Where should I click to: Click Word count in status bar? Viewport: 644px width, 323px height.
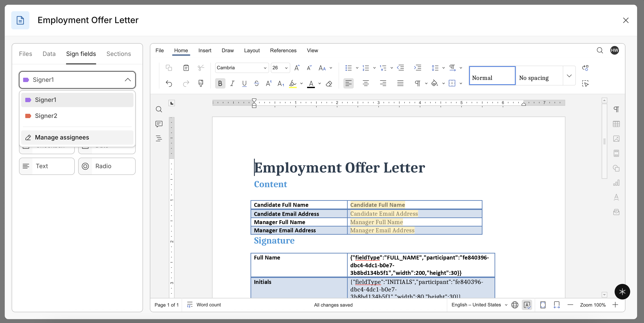tap(204, 305)
